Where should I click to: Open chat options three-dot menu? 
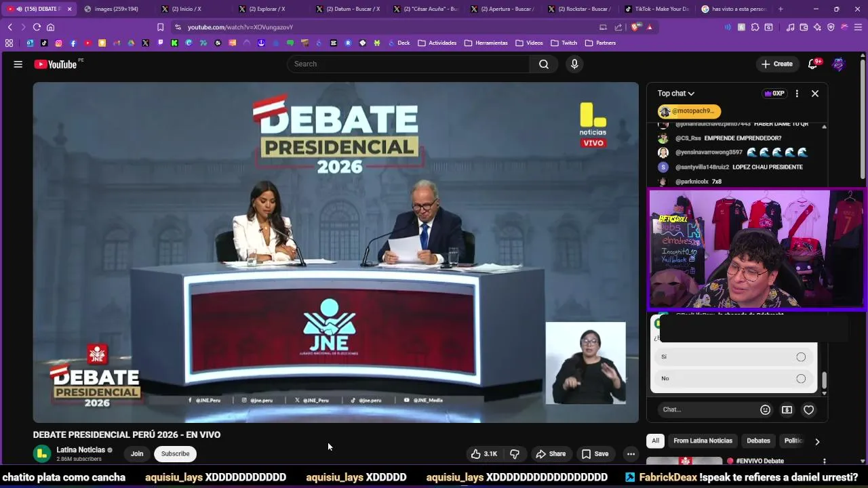797,94
